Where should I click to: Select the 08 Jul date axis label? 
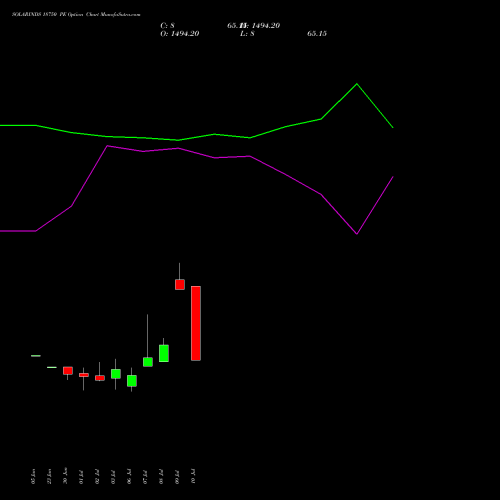point(161,477)
